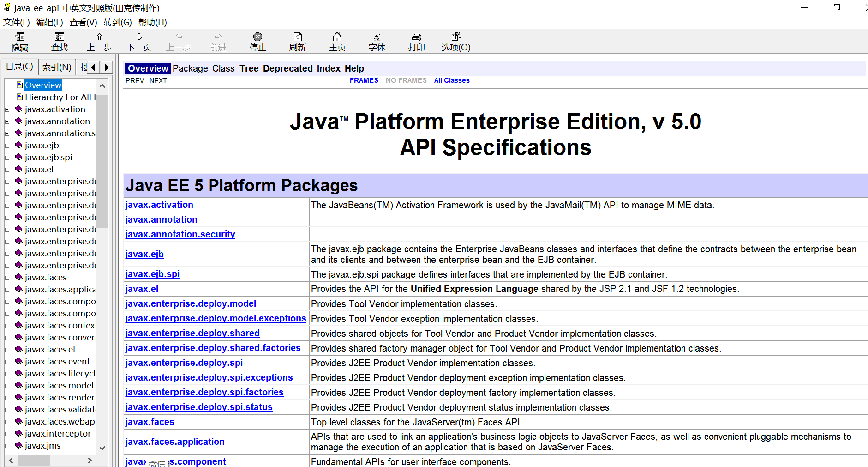868x467 pixels.
Task: Switch to the 索引(N) tab
Action: coord(57,67)
